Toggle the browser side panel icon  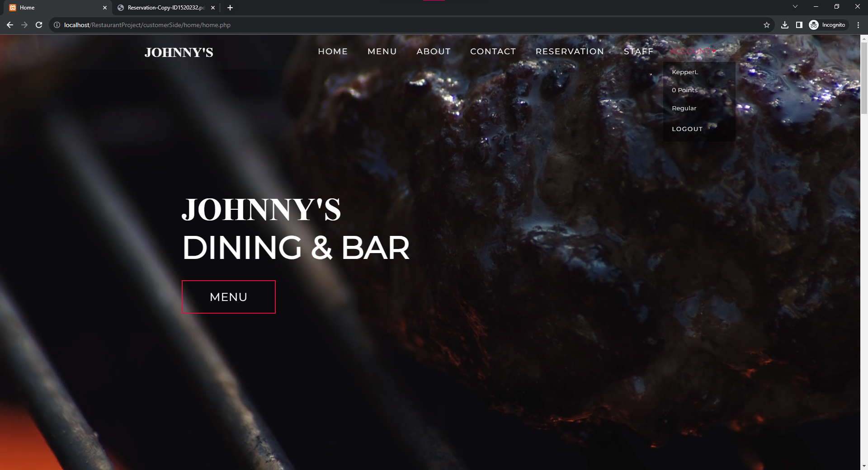799,25
